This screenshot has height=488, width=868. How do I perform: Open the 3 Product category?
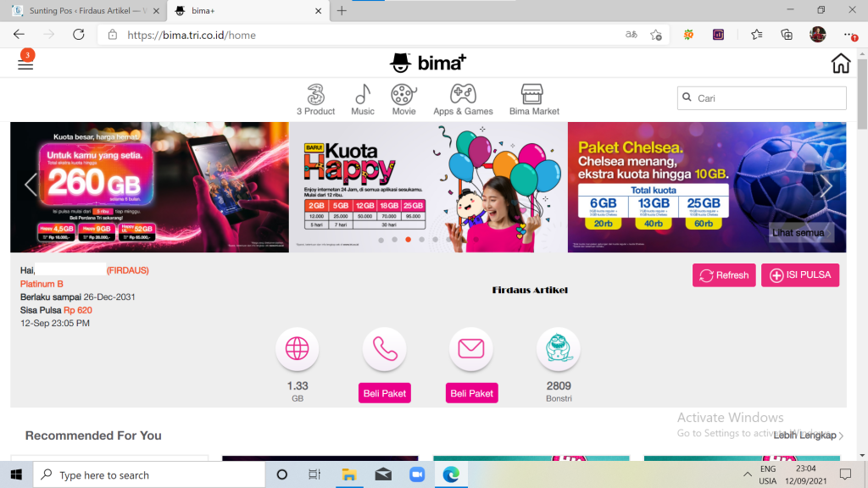[315, 99]
